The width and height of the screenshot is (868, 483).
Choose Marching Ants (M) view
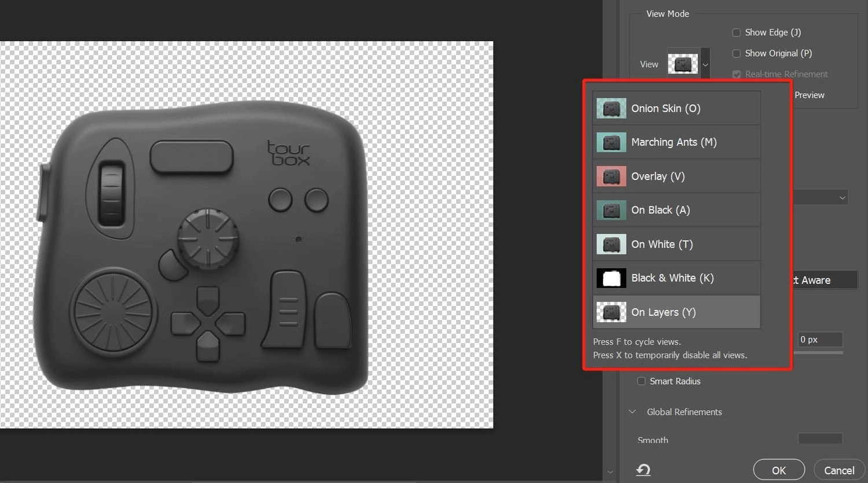[676, 142]
